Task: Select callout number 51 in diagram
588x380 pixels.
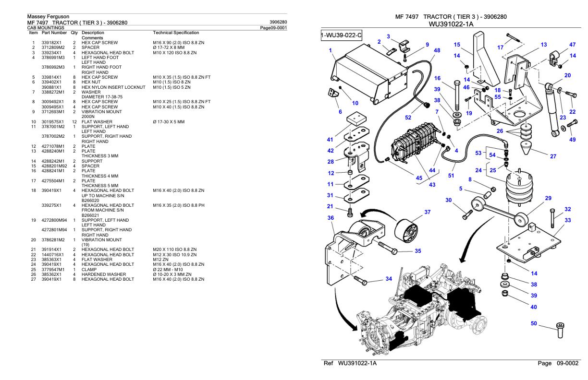Action: pyautogui.click(x=451, y=176)
